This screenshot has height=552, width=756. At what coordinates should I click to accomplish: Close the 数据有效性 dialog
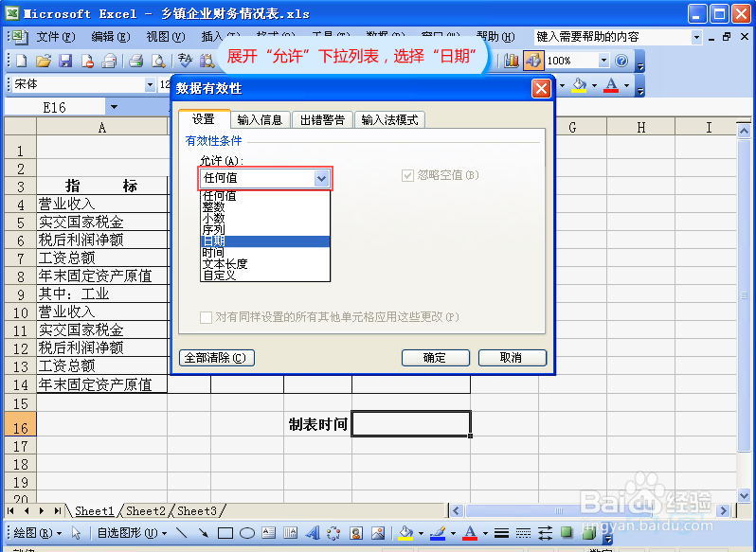click(542, 89)
